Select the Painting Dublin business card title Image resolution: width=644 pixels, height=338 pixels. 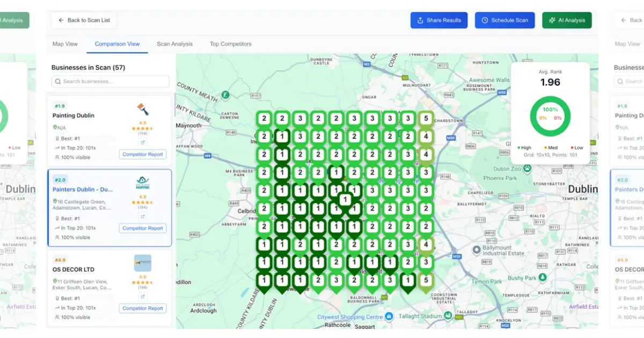[74, 115]
